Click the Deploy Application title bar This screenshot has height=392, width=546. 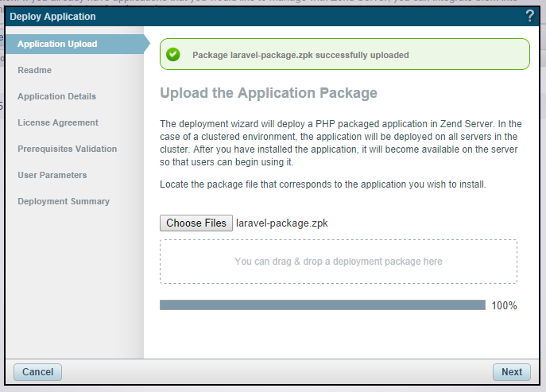point(238,16)
